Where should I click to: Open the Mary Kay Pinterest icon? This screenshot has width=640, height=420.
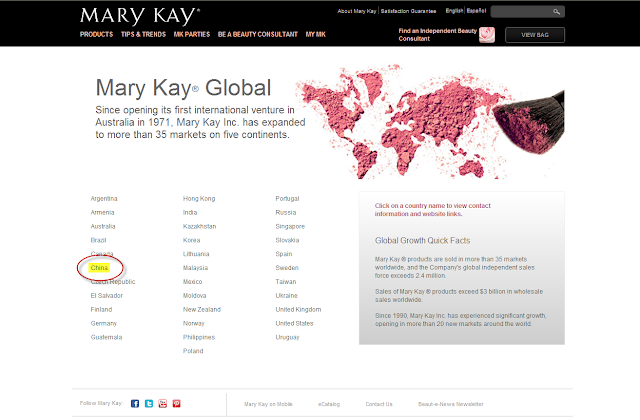176,404
